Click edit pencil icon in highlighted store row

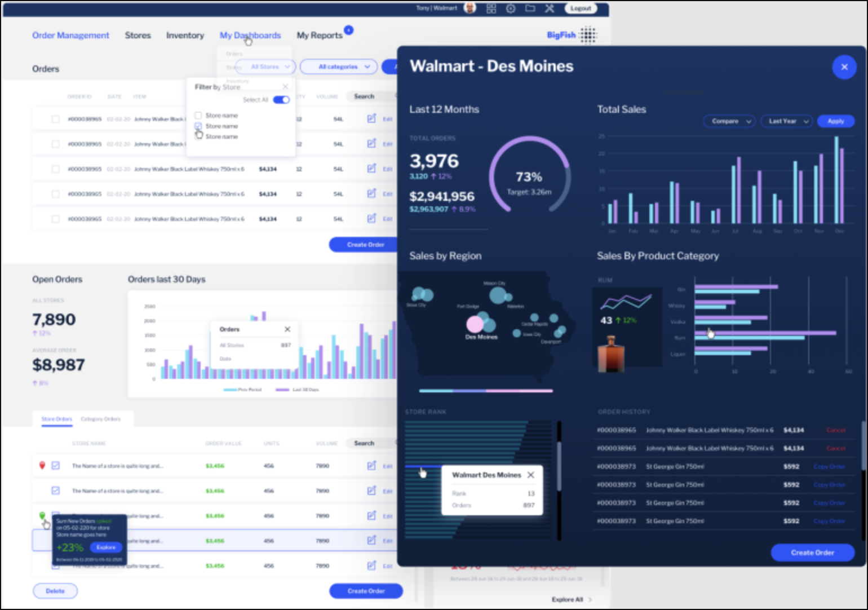(x=371, y=540)
